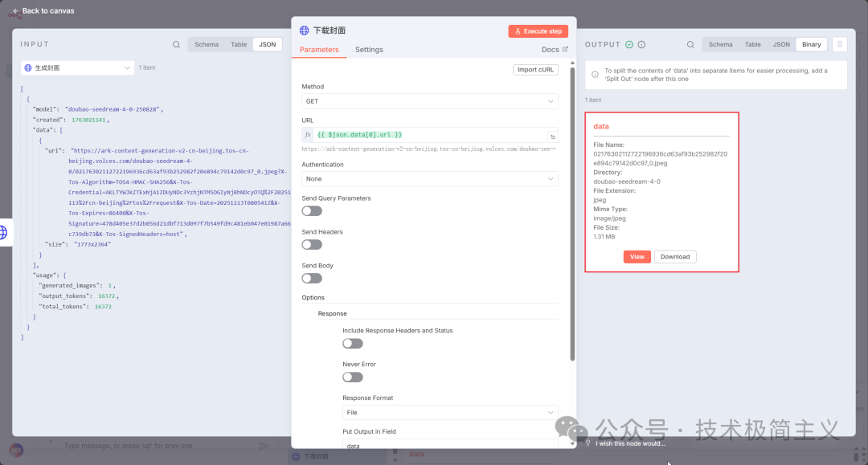Click the 1763021141 created value
Screen dimensions: 868x465
(88, 120)
